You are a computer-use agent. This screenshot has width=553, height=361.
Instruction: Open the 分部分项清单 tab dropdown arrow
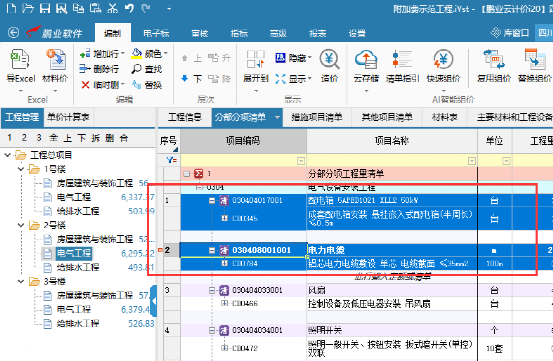tap(277, 117)
